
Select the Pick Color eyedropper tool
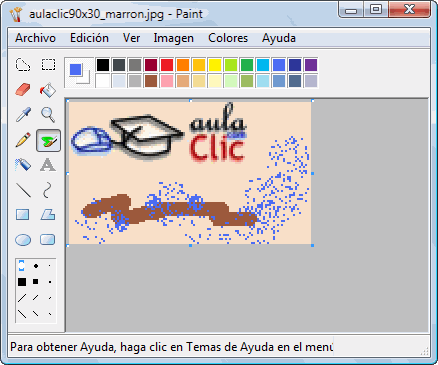point(23,115)
